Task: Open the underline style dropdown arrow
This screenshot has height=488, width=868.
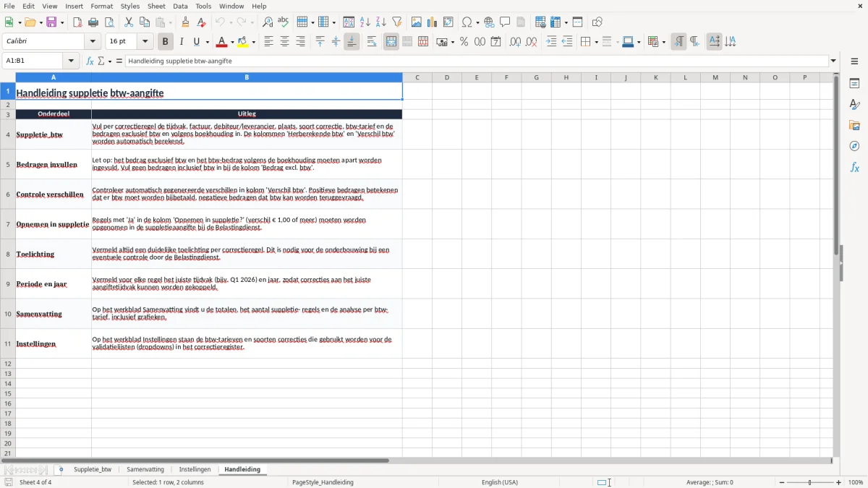Action: pos(207,42)
